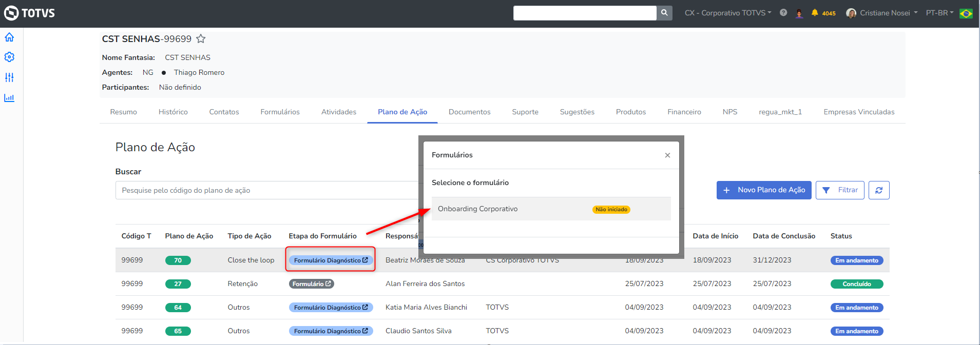Image resolution: width=980 pixels, height=345 pixels.
Task: Click the Brazil flag icon
Action: [966, 13]
